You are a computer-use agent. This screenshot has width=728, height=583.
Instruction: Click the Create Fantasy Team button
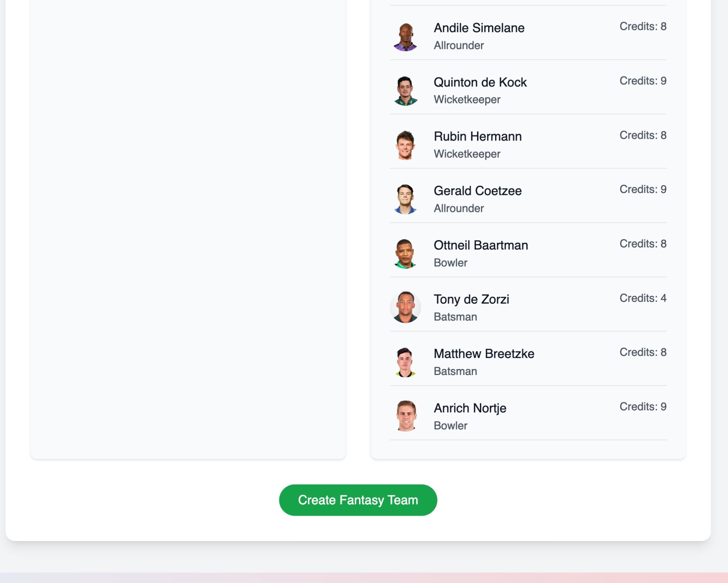(358, 500)
